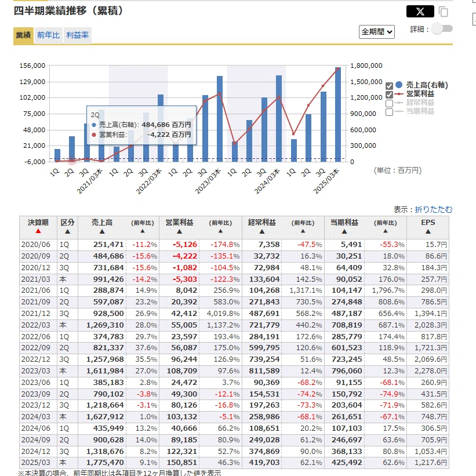Click the 2025/03本 sales bar in chart
Screen dimensions: 476x476
point(338,114)
